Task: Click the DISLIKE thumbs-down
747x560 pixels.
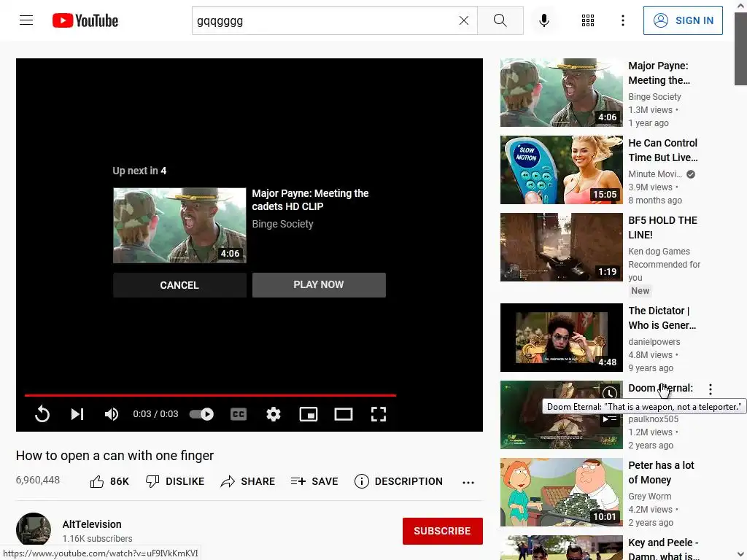Action: (175, 481)
